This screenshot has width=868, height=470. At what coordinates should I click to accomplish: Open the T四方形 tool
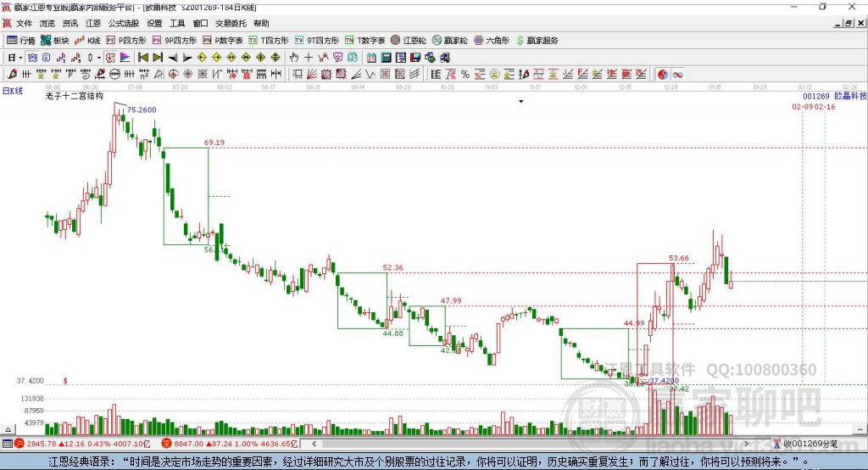tap(269, 41)
